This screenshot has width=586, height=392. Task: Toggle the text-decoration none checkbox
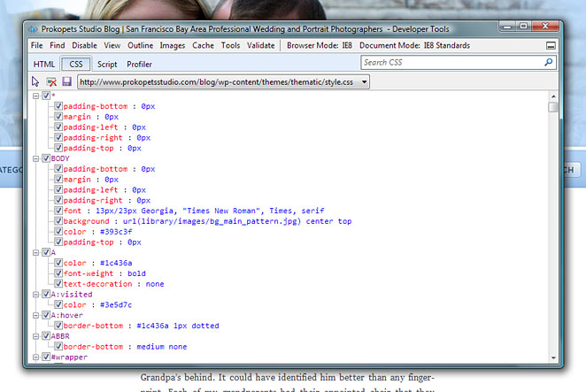tap(58, 284)
